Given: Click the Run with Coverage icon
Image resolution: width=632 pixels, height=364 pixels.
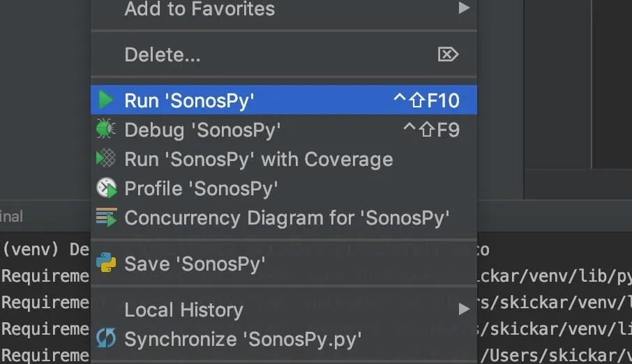Looking at the screenshot, I should tap(105, 158).
